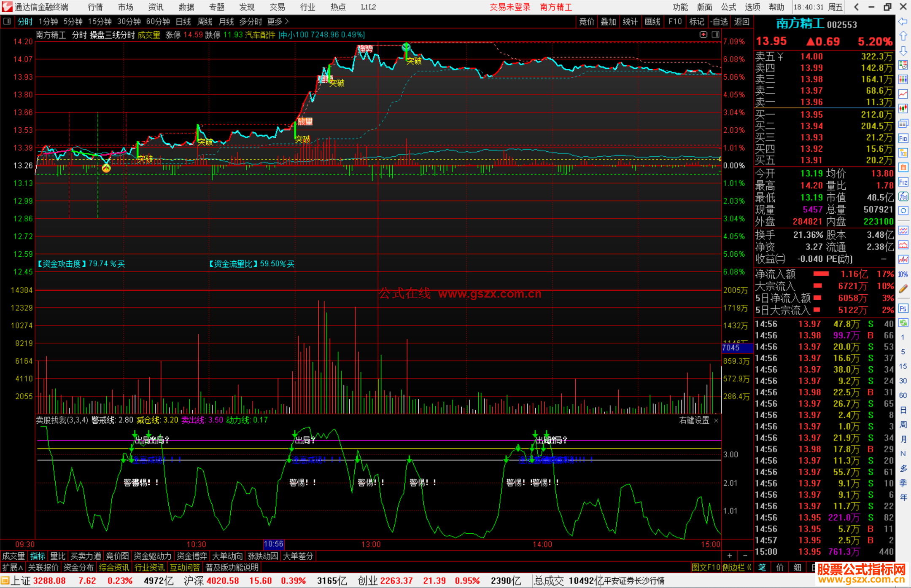Open the 行情 menu
The height and width of the screenshot is (588, 911).
click(95, 7)
